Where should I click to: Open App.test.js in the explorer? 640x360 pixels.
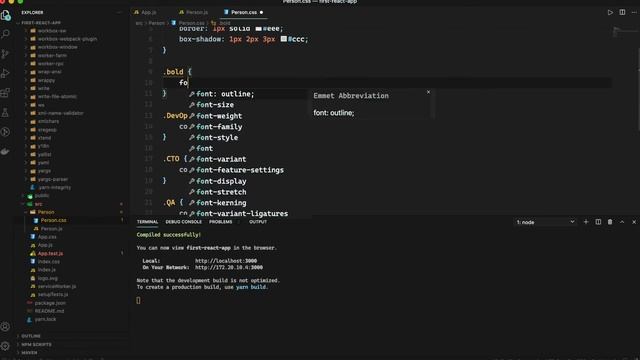click(50, 253)
